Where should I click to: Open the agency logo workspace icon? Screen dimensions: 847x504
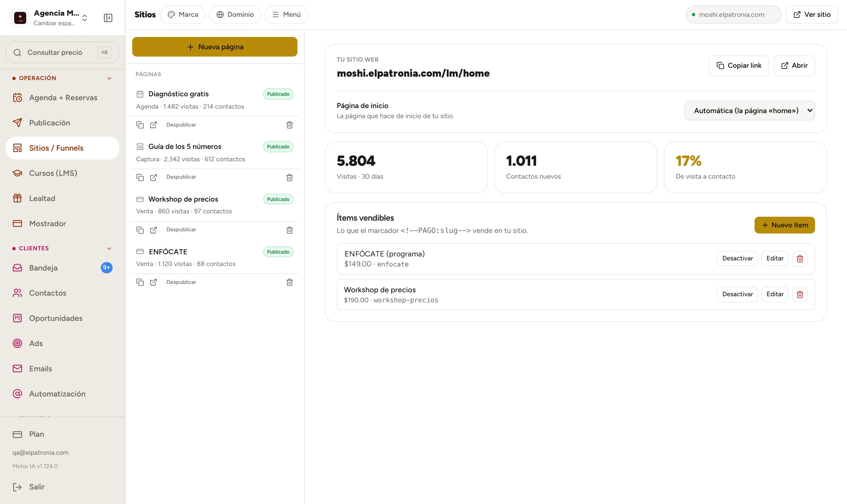coord(20,18)
